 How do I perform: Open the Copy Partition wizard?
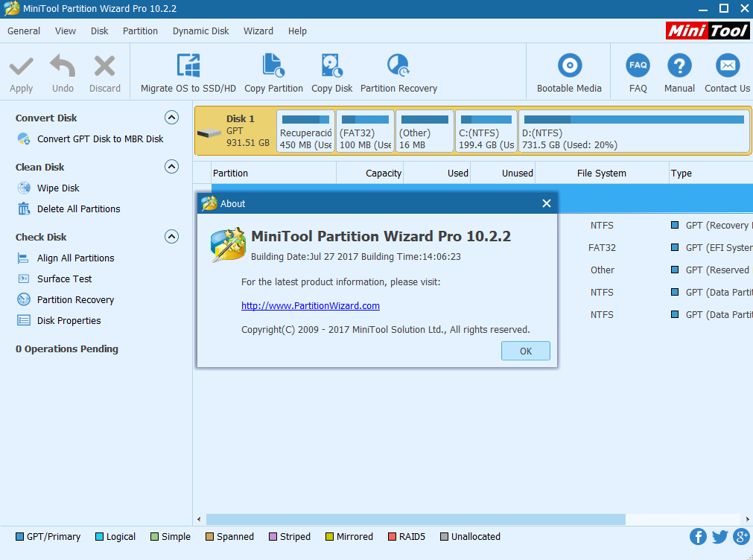click(274, 74)
